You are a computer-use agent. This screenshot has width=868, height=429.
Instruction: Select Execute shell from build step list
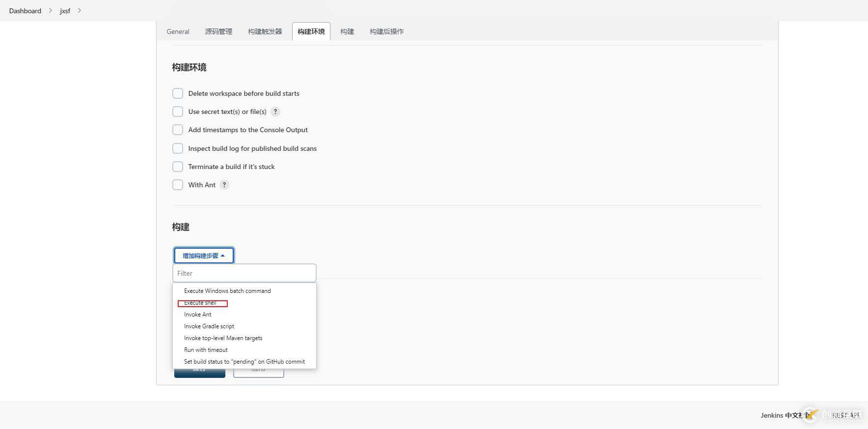click(200, 303)
